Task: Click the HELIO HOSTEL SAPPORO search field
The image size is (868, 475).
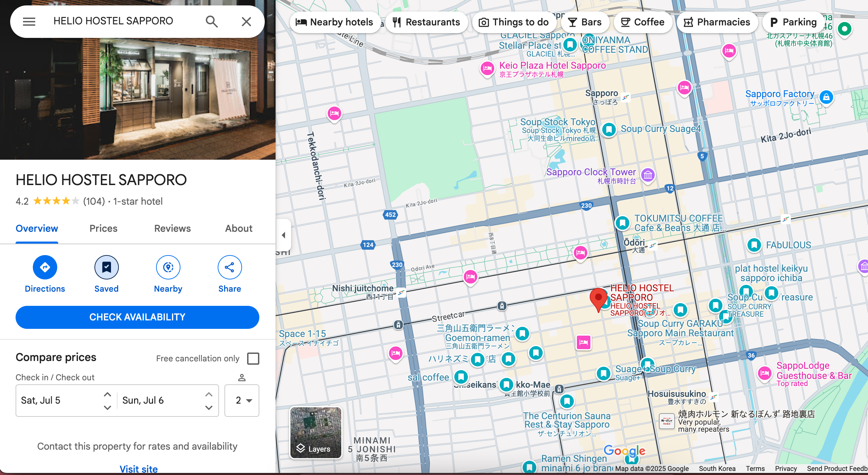Action: coord(113,21)
